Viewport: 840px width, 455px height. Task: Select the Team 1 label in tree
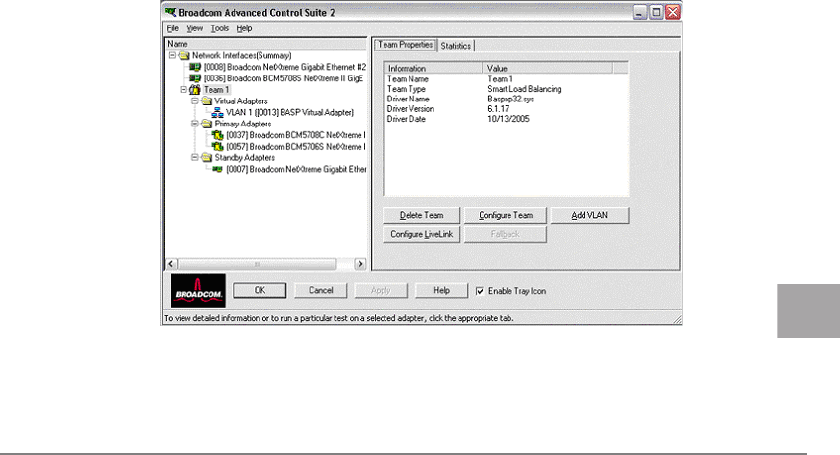(x=216, y=90)
